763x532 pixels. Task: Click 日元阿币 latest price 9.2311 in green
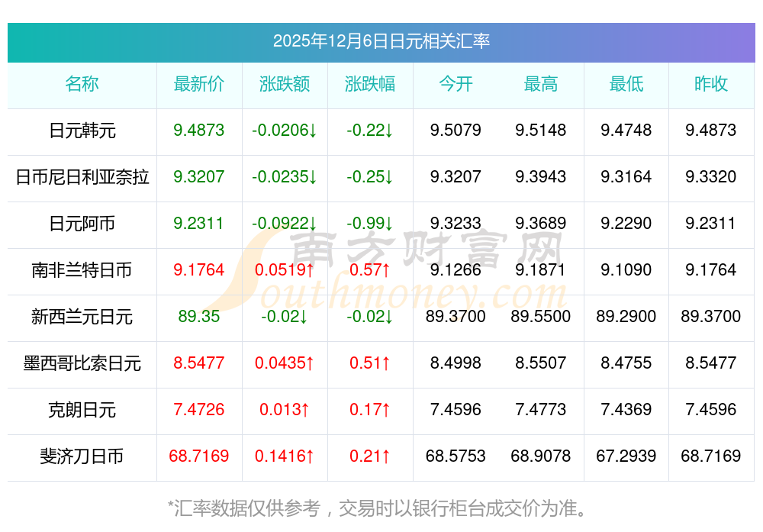pyautogui.click(x=199, y=224)
